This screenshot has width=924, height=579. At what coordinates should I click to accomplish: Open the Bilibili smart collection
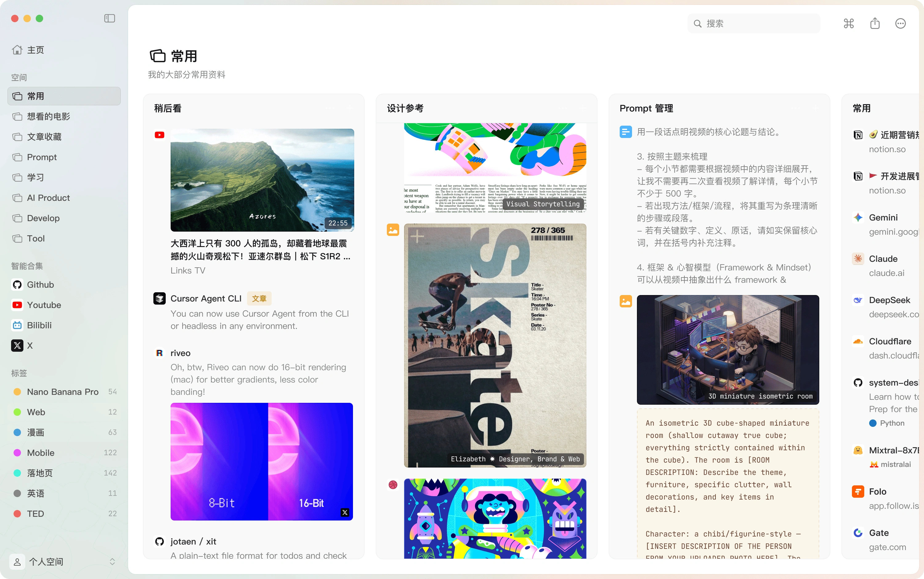click(39, 325)
